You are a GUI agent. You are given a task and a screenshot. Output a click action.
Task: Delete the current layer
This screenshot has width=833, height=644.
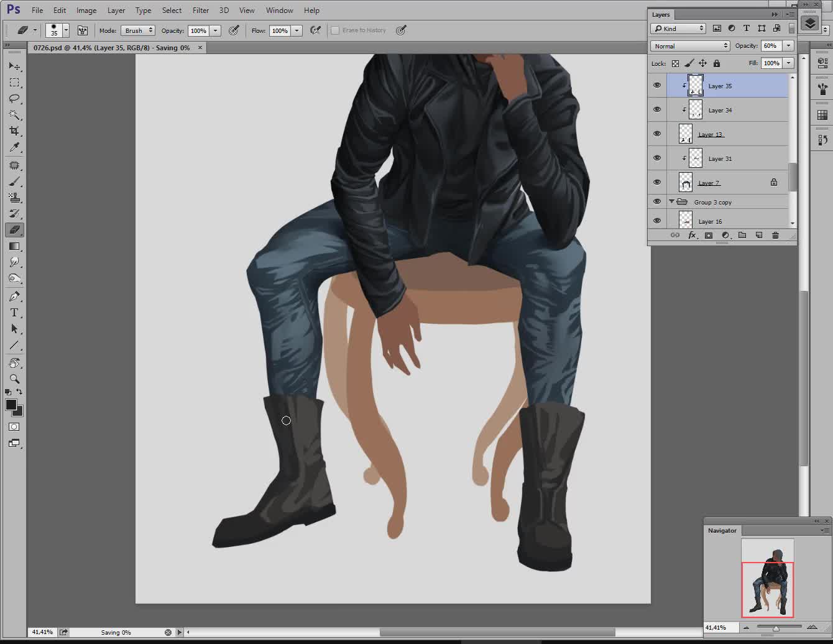click(x=775, y=235)
